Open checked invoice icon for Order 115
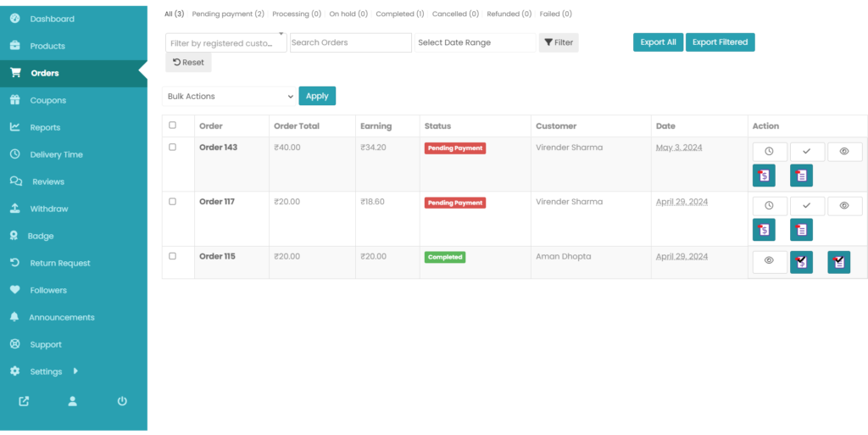Viewport: 868px width, 435px height. pyautogui.click(x=802, y=262)
